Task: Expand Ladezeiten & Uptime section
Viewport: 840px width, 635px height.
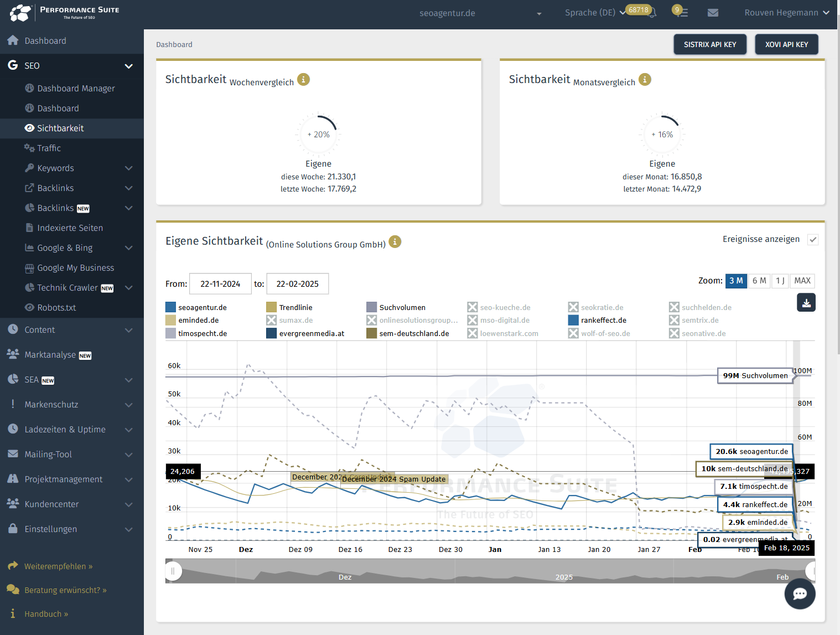Action: point(128,430)
